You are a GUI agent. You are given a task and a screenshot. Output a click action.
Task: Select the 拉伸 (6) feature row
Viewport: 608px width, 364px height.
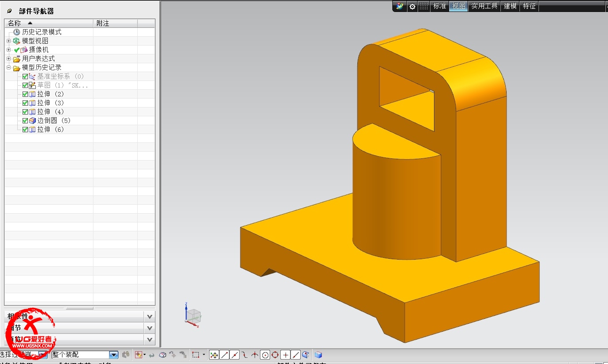click(80, 130)
